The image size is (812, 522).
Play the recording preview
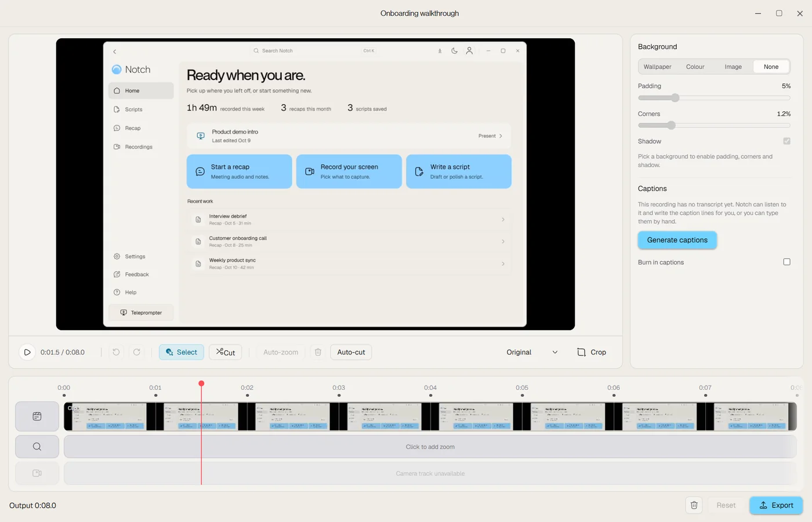(27, 352)
